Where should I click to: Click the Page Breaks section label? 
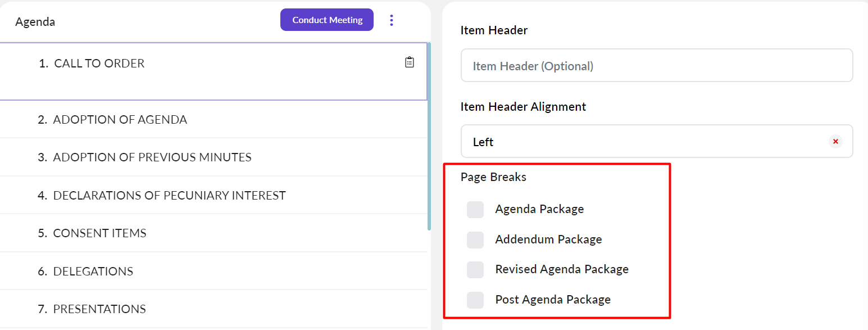click(x=493, y=177)
